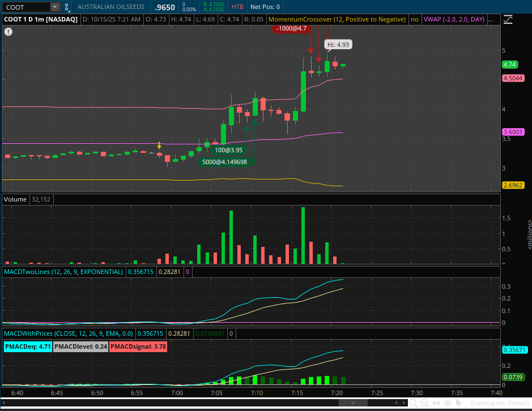Open the Drawing set: Default menu

(500, 403)
